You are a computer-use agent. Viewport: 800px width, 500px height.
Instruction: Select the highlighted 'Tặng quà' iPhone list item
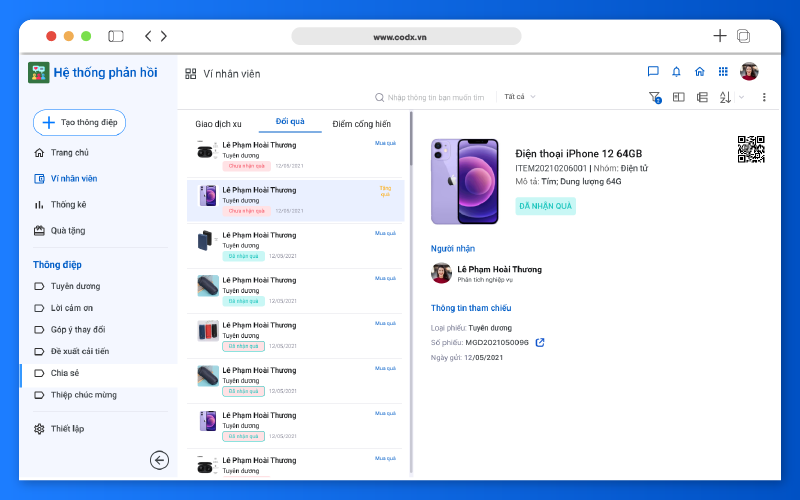[x=295, y=200]
